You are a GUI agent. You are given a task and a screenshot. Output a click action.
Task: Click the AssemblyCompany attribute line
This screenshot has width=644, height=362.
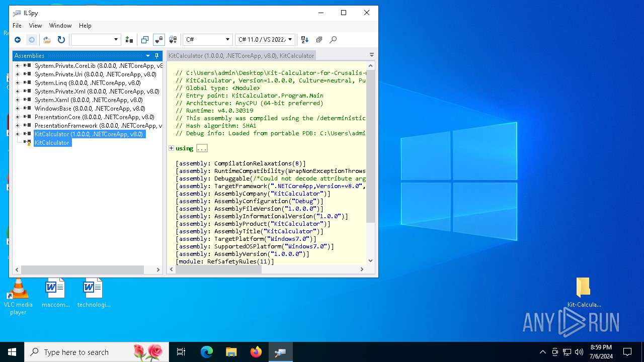coord(253,194)
